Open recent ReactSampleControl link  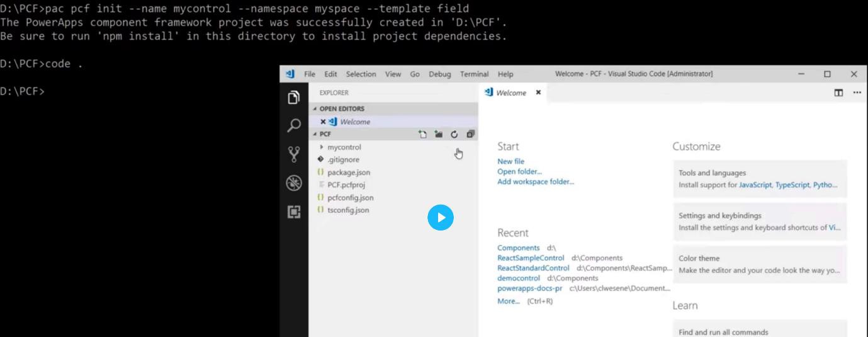coord(531,258)
